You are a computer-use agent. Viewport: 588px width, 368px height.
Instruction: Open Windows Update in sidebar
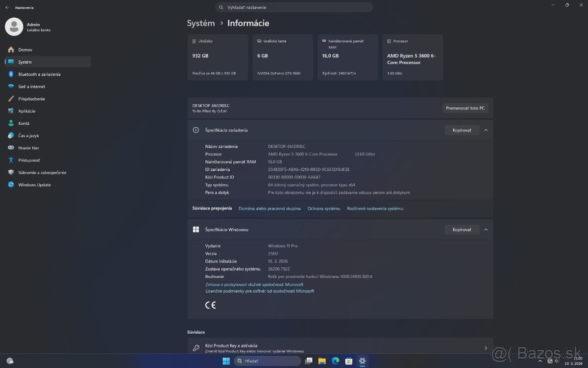point(34,184)
